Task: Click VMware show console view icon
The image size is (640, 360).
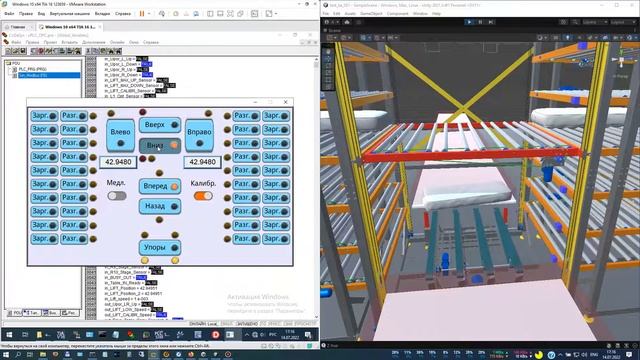Action: click(255, 13)
